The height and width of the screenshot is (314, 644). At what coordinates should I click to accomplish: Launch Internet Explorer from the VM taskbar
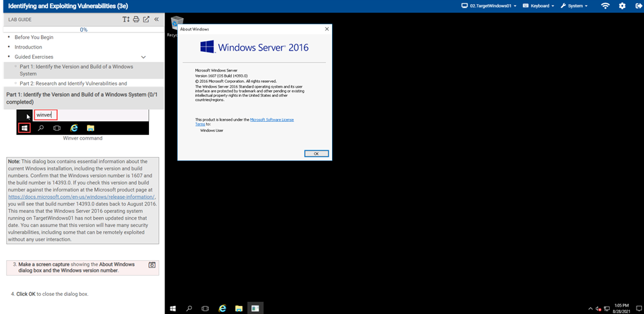tap(222, 308)
